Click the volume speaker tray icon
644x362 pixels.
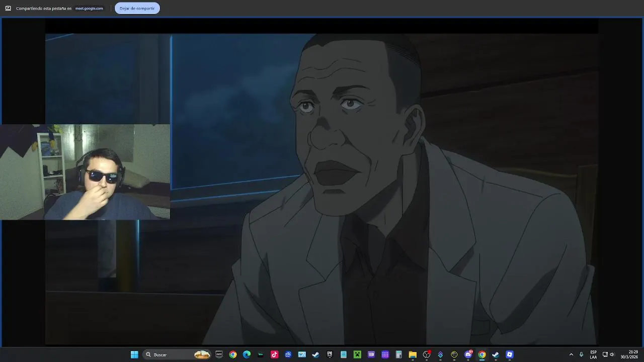[612, 354]
